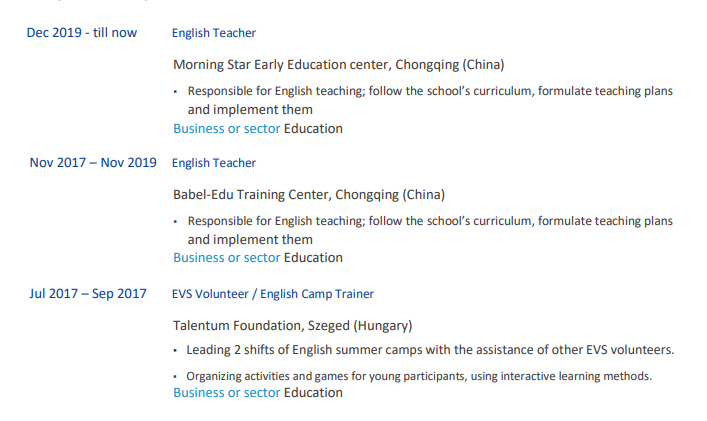Click the 'Dec 2019 - till now' date
The image size is (707, 421).
(82, 32)
